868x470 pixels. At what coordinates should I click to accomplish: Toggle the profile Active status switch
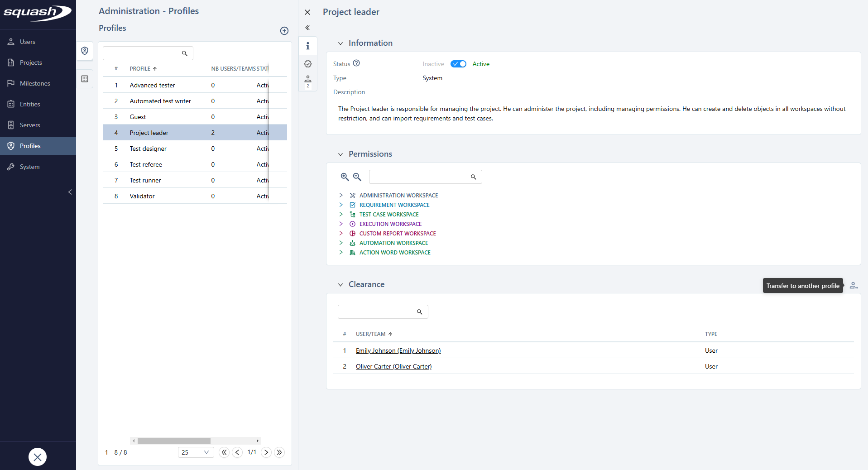coord(458,64)
